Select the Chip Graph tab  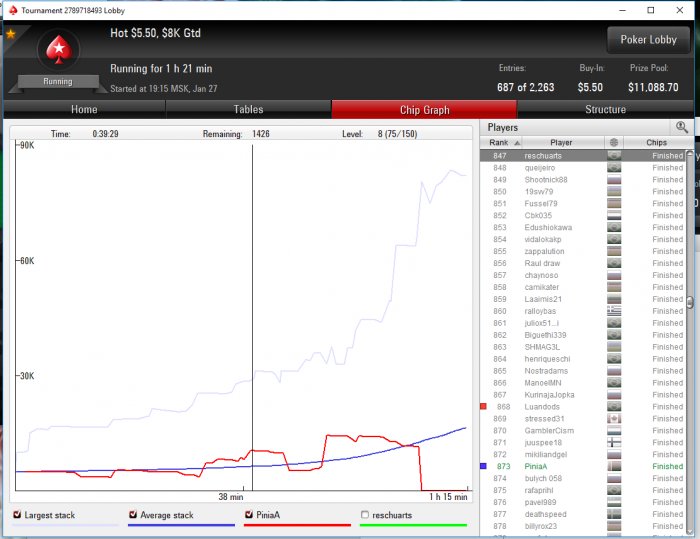click(x=424, y=109)
